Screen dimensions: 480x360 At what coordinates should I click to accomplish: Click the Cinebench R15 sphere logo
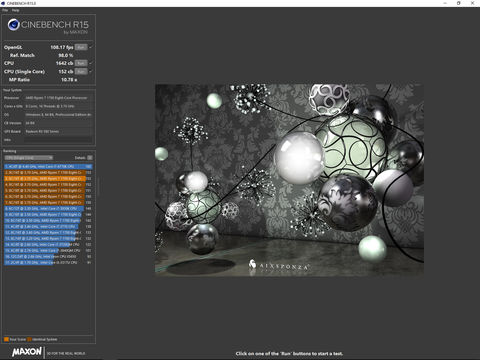13,25
